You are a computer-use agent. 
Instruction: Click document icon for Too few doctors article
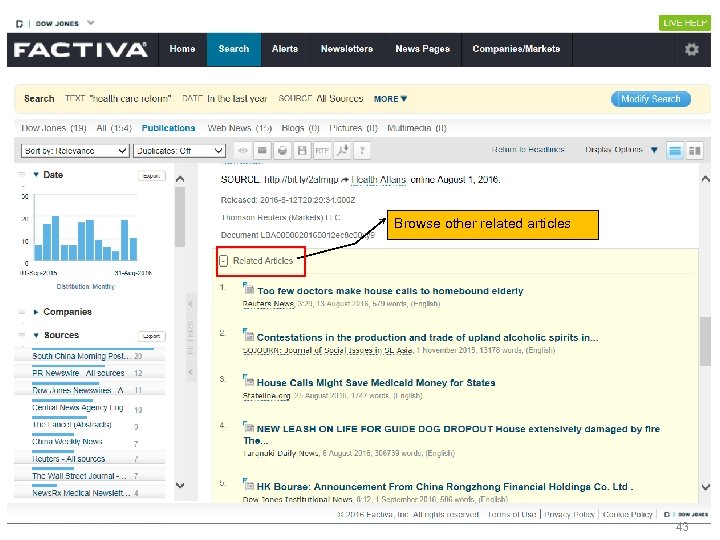point(248,288)
